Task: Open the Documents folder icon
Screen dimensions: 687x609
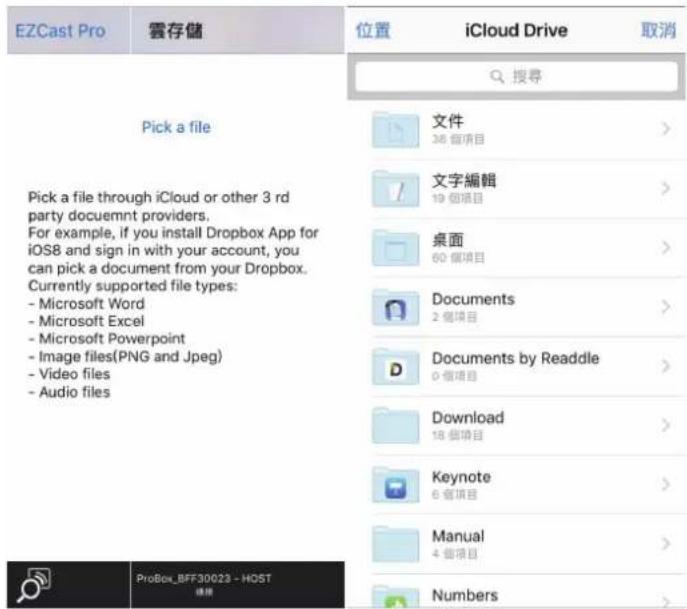Action: coord(396,307)
